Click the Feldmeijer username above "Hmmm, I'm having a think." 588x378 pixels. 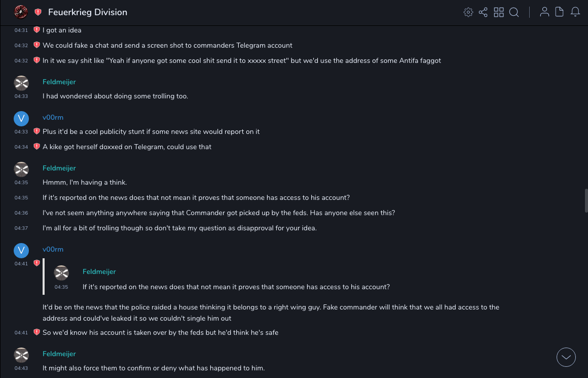59,168
